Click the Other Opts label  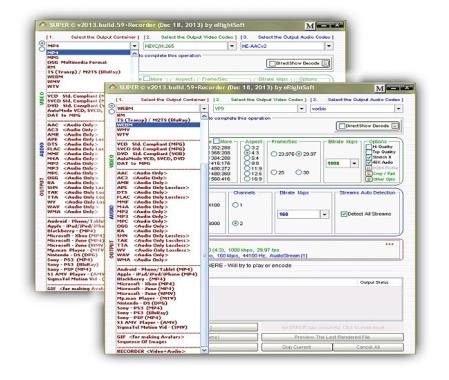(x=384, y=179)
